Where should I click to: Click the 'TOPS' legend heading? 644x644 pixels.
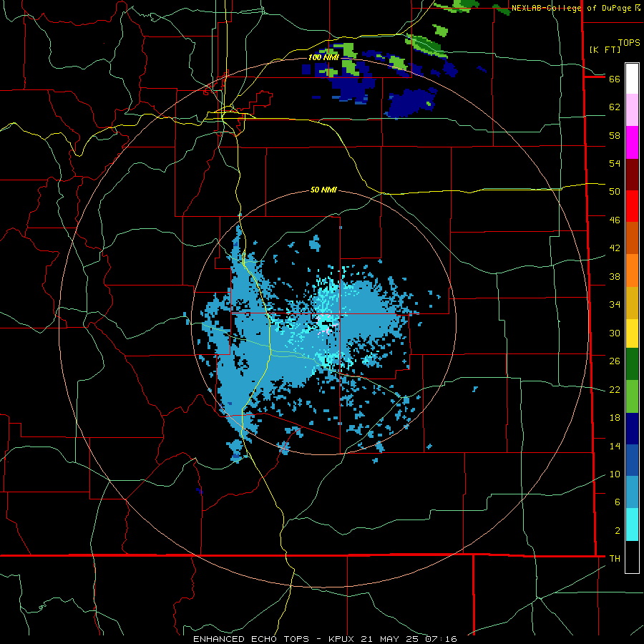tap(629, 43)
